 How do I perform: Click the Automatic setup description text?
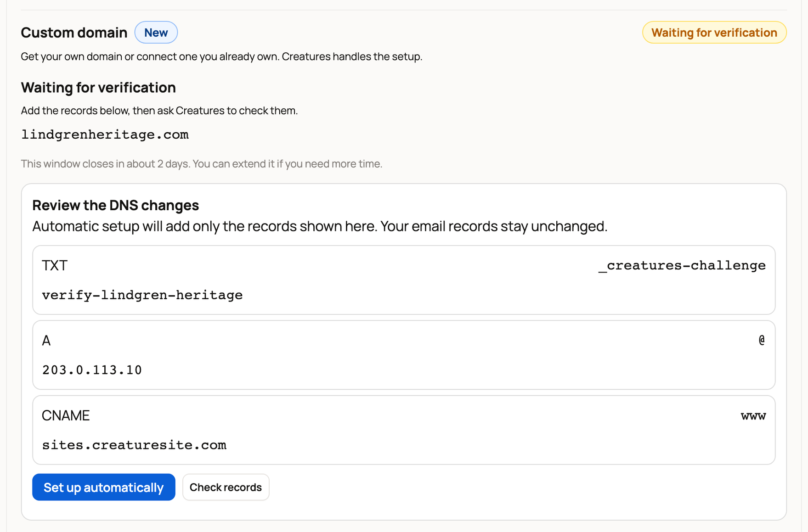(x=320, y=226)
